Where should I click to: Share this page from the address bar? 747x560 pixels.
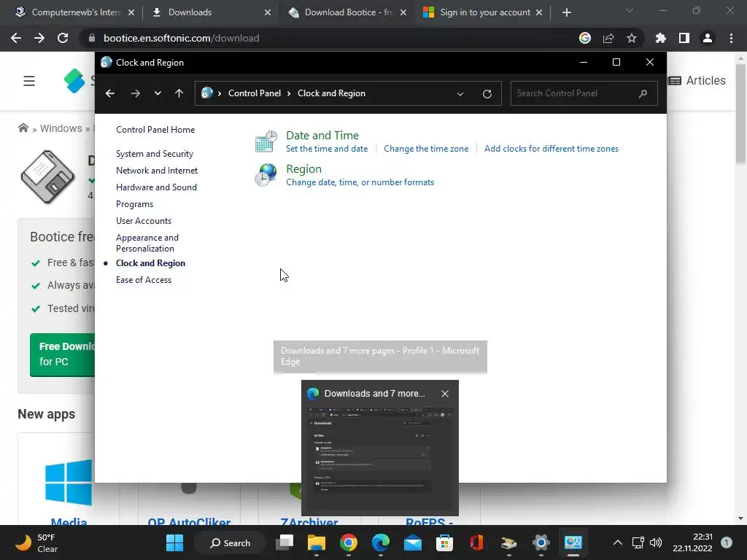click(x=608, y=38)
